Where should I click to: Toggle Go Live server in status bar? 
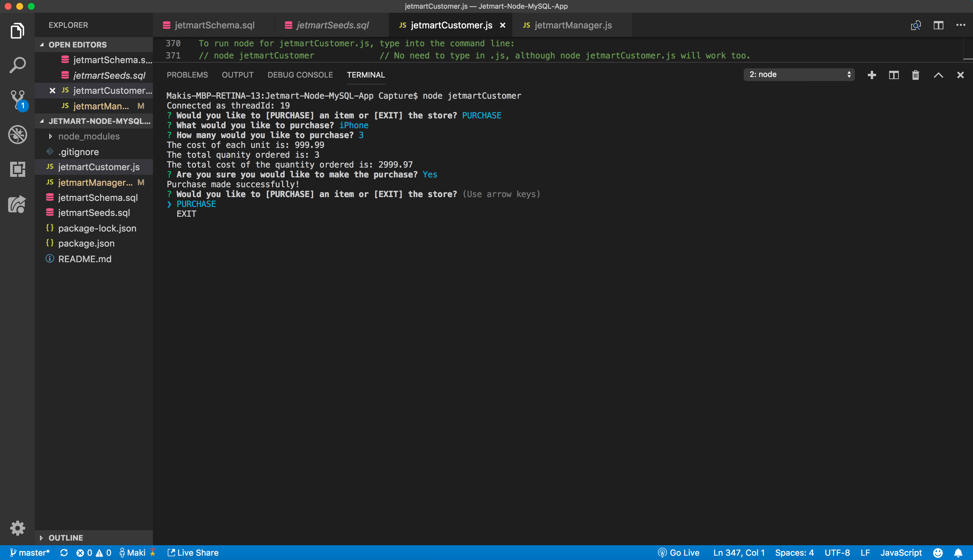click(x=679, y=553)
